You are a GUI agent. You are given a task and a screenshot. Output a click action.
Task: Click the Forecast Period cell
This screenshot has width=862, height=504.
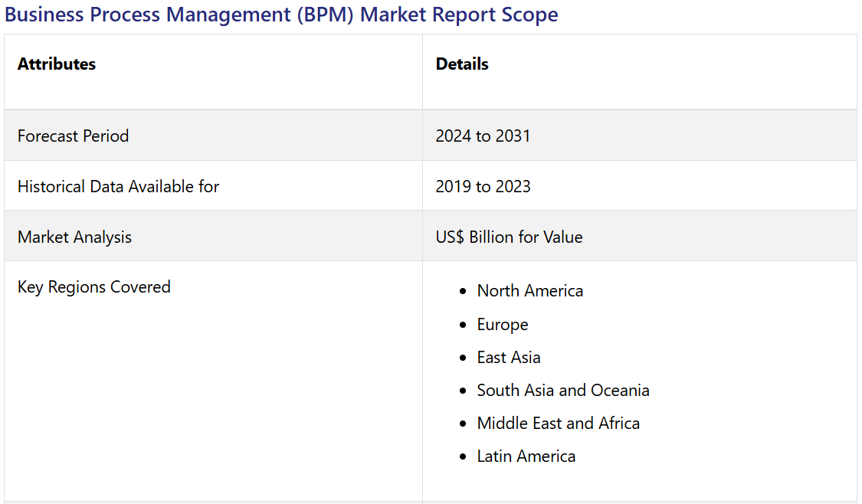[x=74, y=136]
